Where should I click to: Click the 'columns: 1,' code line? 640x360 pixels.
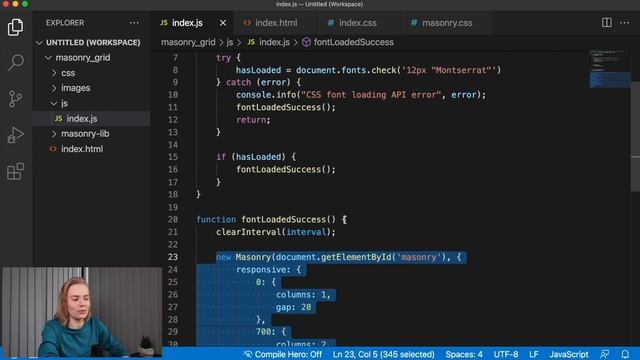[303, 295]
